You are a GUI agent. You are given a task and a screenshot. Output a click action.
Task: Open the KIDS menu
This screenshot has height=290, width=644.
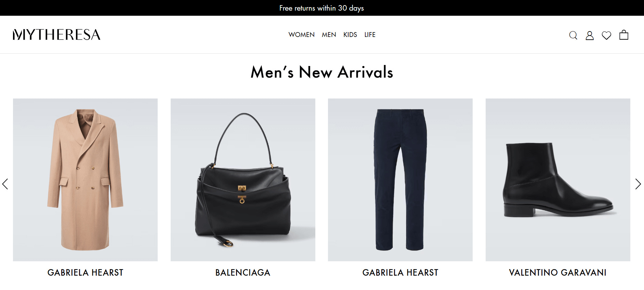pos(350,35)
